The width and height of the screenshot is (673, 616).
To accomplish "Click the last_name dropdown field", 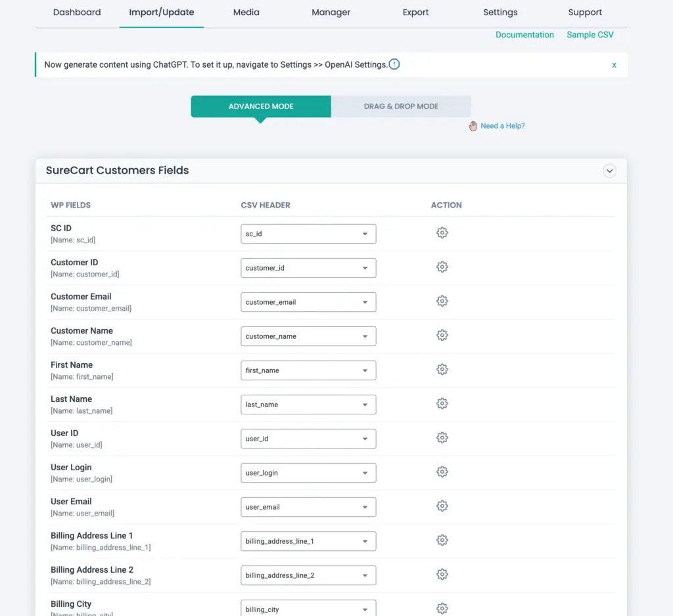I will tap(308, 404).
